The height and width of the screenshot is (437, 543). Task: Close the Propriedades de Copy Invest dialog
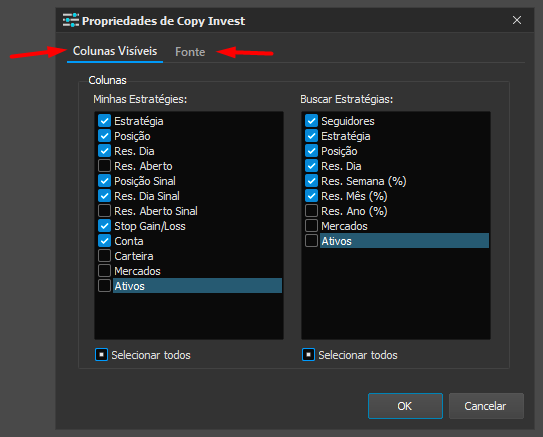tap(517, 20)
